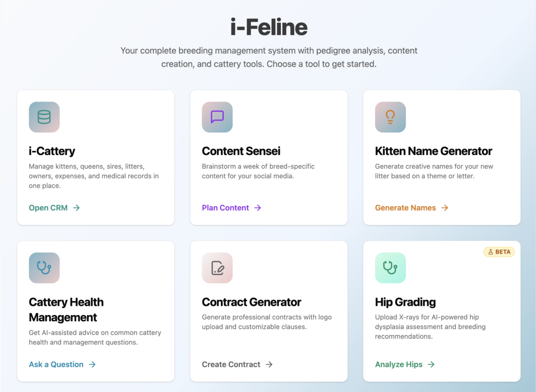Click the stethoscope icon on Cattery Health Management
Viewport: 536px width, 392px height.
click(44, 268)
